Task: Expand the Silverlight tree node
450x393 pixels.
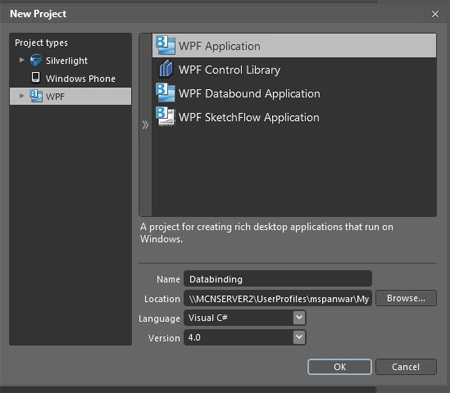Action: click(22, 60)
